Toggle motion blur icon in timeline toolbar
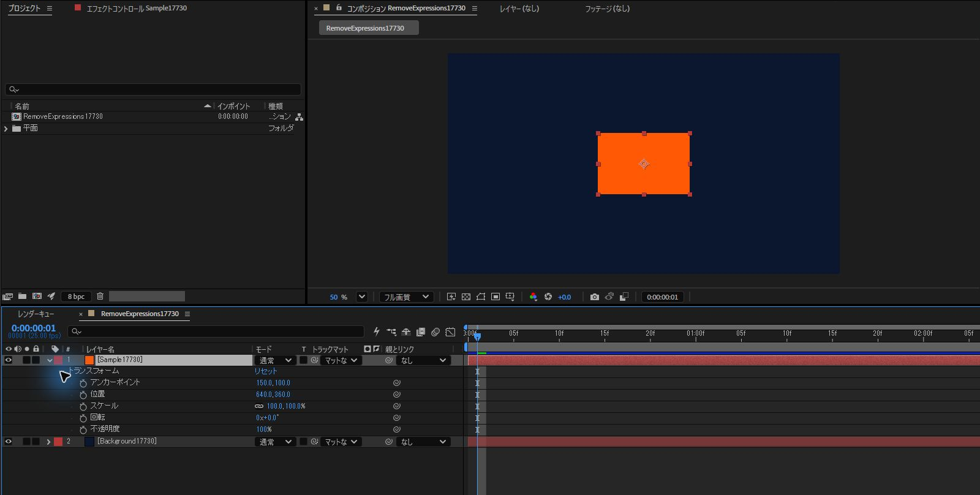The height and width of the screenshot is (495, 980). 435,331
